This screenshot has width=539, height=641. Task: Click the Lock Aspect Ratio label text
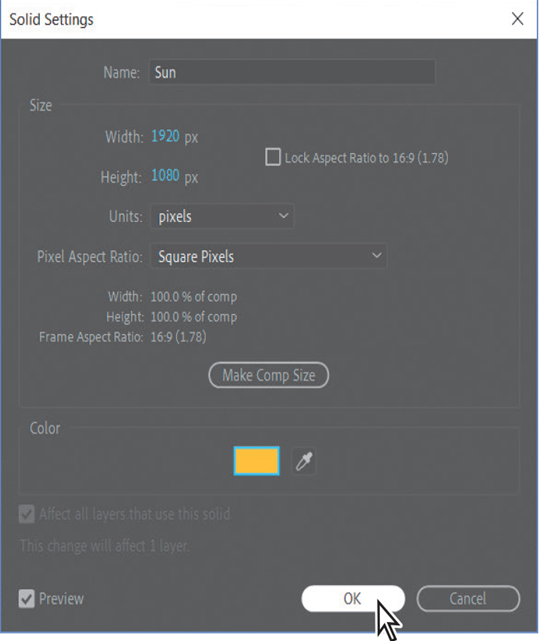(366, 158)
